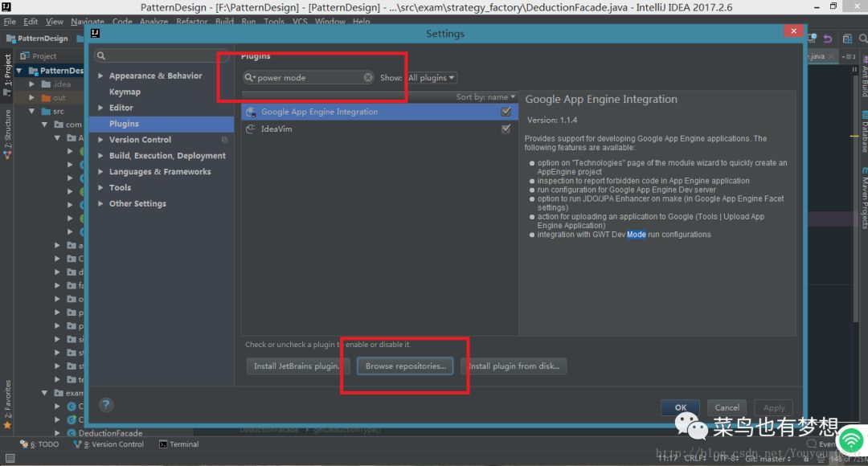Expand the Version Control settings section

pos(100,140)
